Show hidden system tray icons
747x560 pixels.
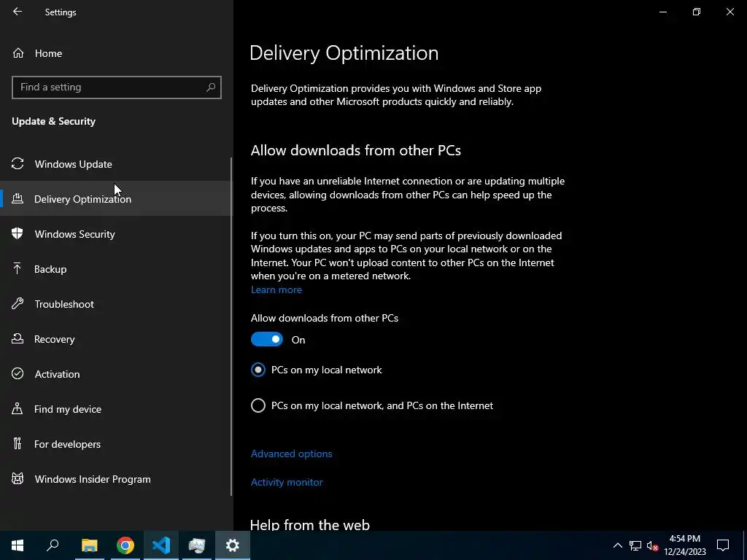pyautogui.click(x=617, y=545)
